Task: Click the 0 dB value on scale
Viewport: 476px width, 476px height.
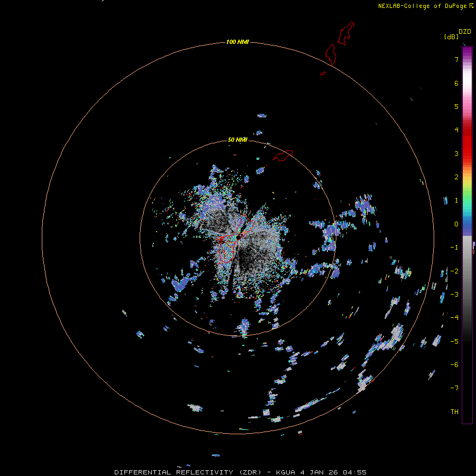Action: [x=456, y=224]
